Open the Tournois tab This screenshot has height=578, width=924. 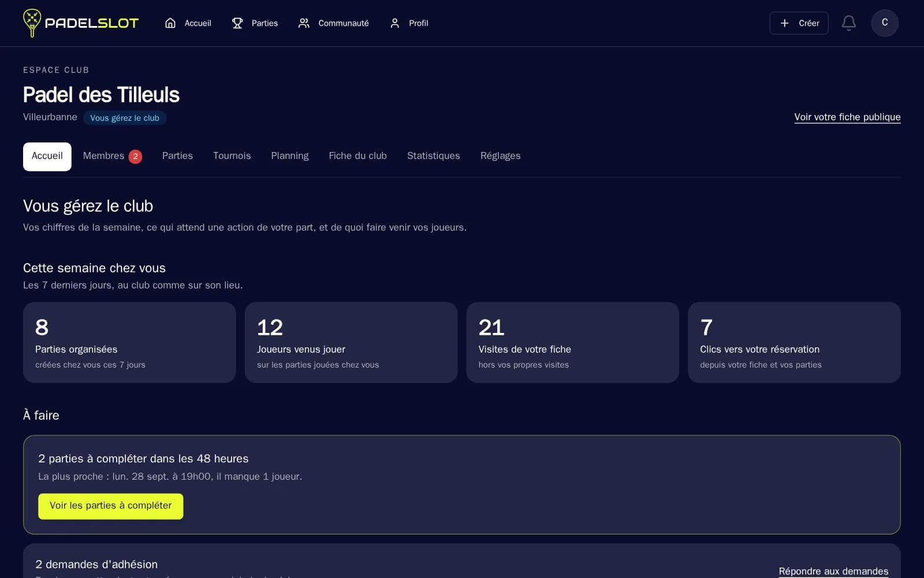[232, 156]
